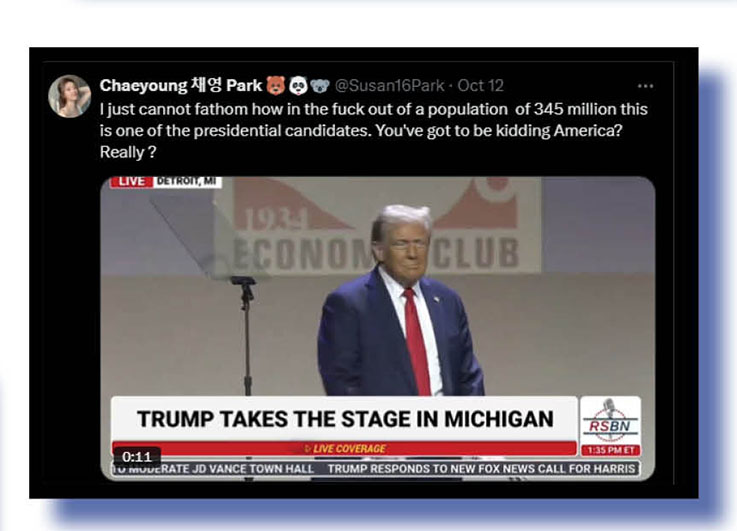Open the @Susan16Park handle link
Image resolution: width=737 pixels, height=531 pixels.
click(x=389, y=86)
